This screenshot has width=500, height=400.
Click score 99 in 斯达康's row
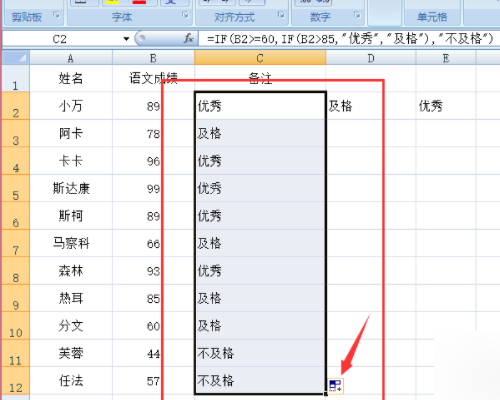pyautogui.click(x=153, y=188)
